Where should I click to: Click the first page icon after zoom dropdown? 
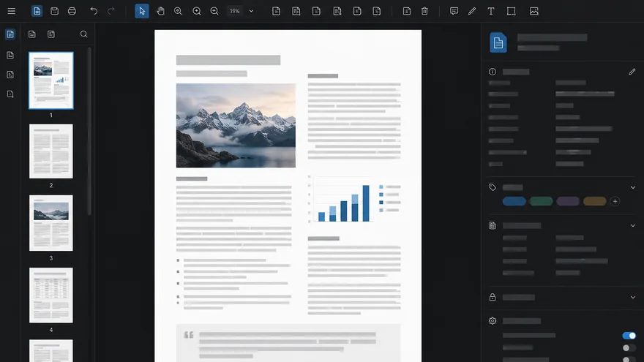(277, 11)
